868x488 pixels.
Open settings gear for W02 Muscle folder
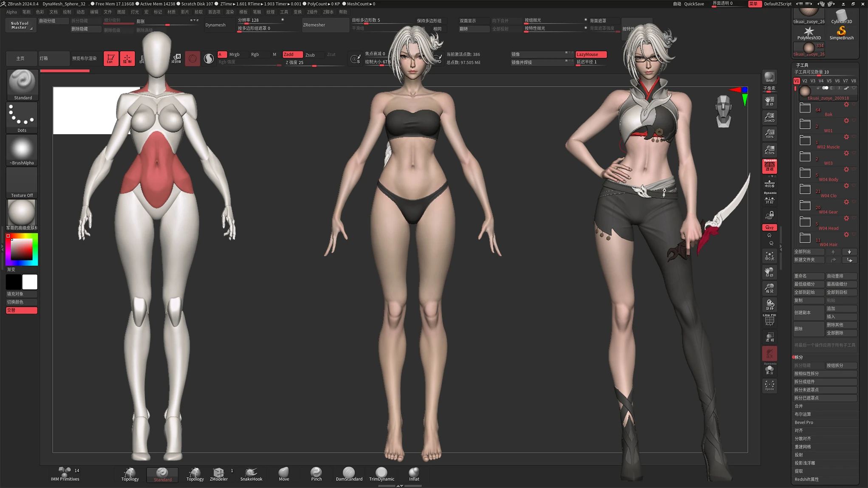click(x=846, y=137)
